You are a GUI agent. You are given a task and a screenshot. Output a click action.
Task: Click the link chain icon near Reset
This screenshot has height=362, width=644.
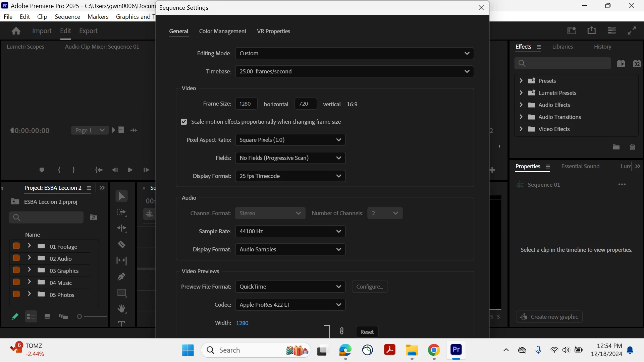coord(341,331)
